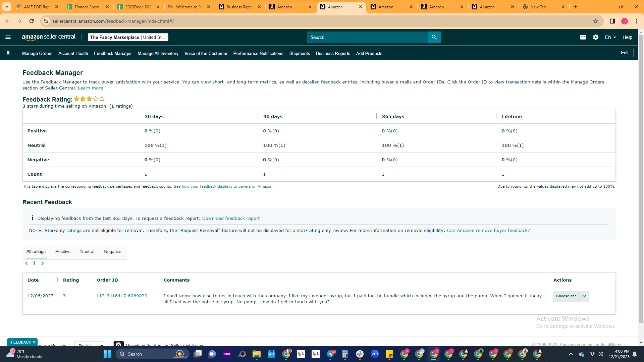Open Manage Orders menu

[x=37, y=53]
